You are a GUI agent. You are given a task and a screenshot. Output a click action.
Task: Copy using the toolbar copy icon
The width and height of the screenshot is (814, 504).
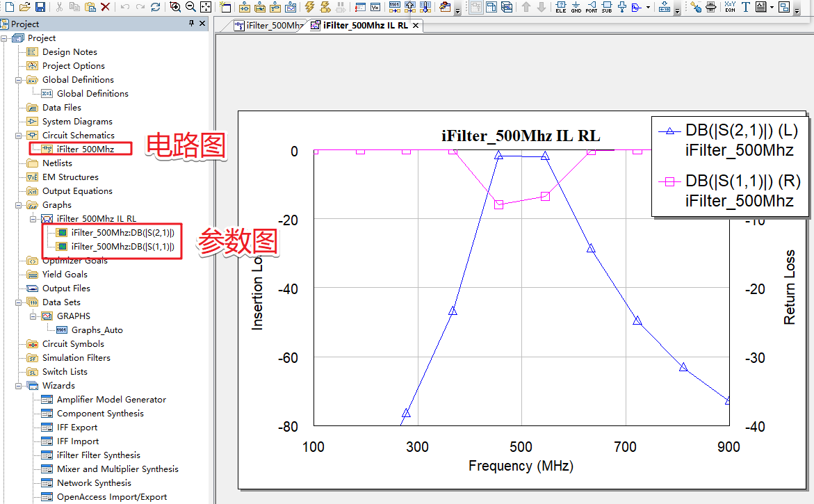coord(75,7)
